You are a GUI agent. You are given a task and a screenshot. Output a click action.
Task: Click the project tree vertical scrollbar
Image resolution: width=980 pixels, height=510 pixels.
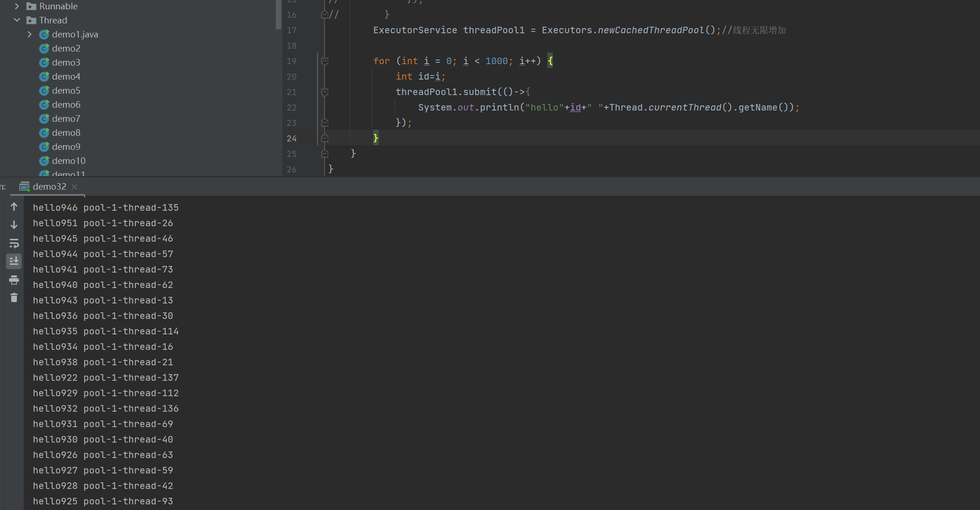(x=279, y=14)
